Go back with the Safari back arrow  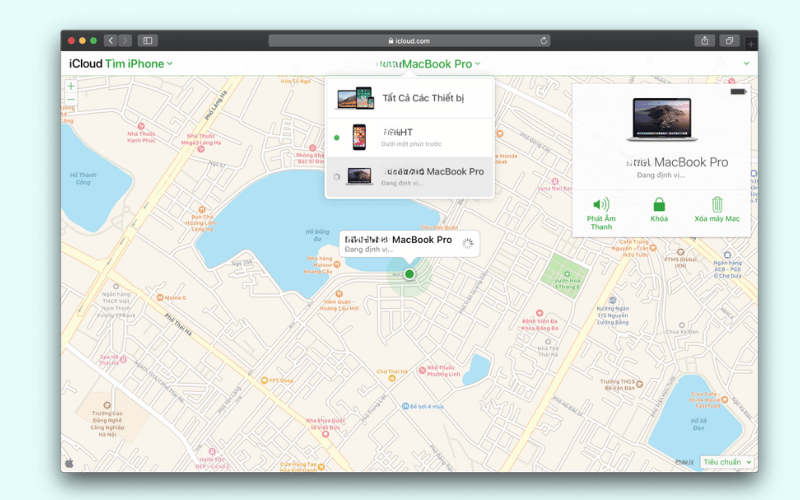[111, 41]
